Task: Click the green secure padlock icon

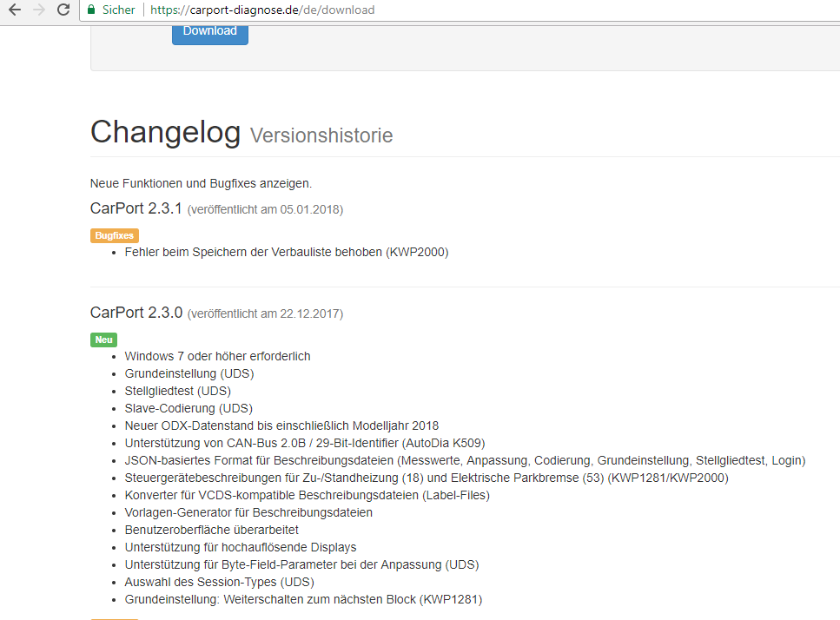Action: [91, 10]
